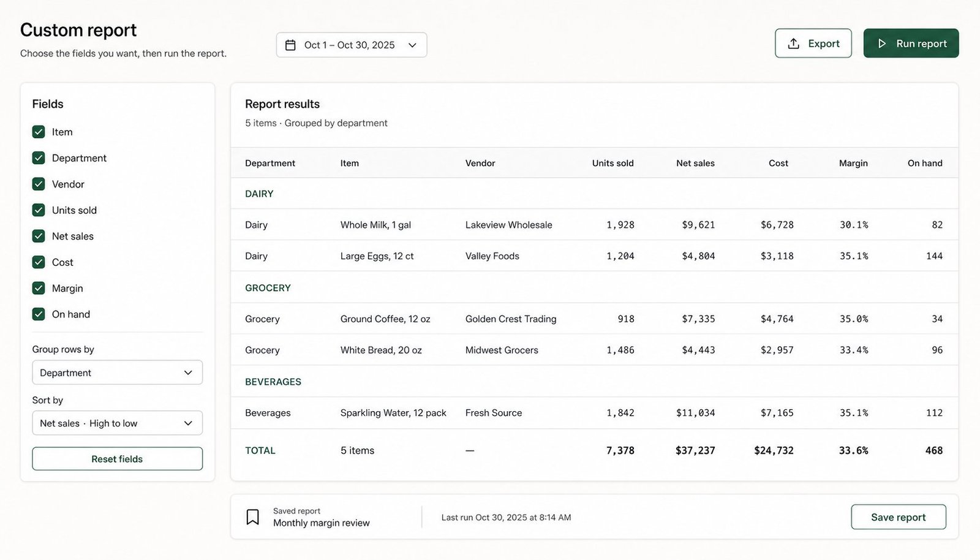Click the On hand column header
980x560 pixels.
tap(925, 163)
